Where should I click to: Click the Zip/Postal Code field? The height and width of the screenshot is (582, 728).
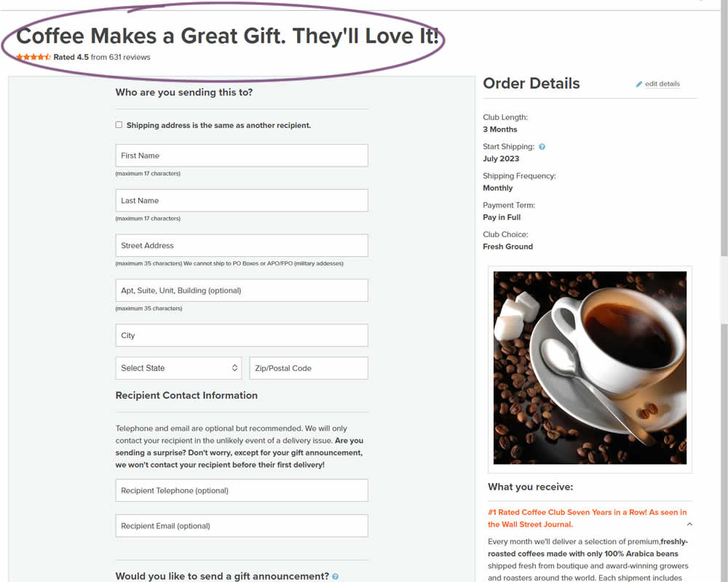pos(309,368)
